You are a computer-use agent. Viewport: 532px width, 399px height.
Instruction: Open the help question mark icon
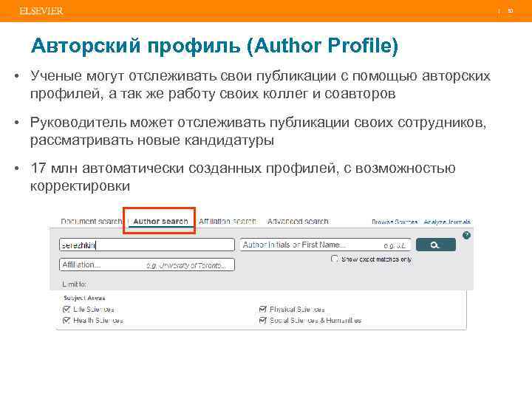pyautogui.click(x=466, y=235)
